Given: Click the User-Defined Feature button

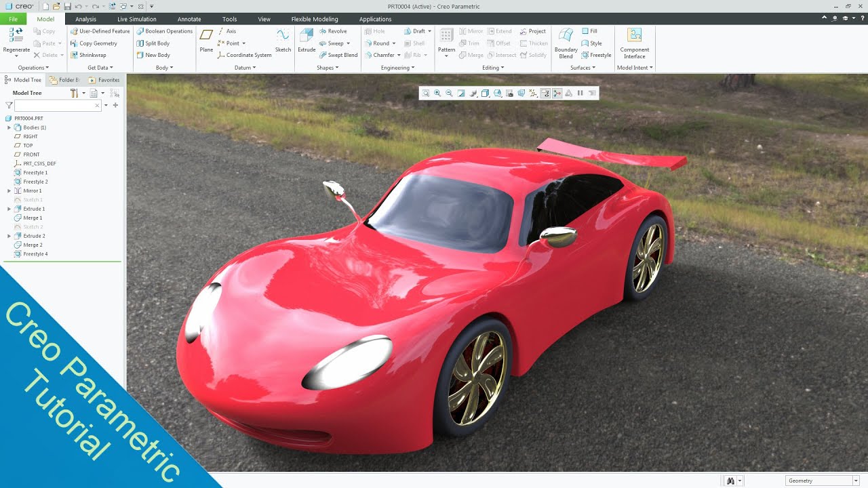Looking at the screenshot, I should click(x=100, y=31).
